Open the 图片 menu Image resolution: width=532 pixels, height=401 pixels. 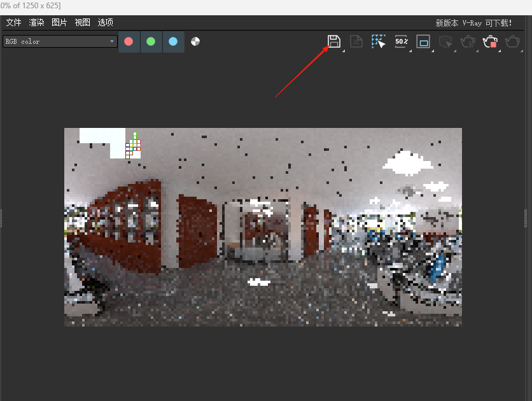pos(59,22)
